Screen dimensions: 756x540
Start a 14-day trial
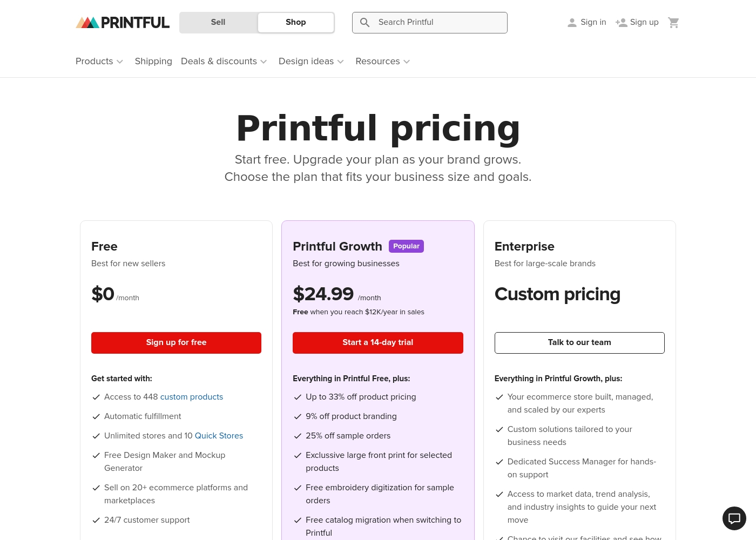[378, 343]
